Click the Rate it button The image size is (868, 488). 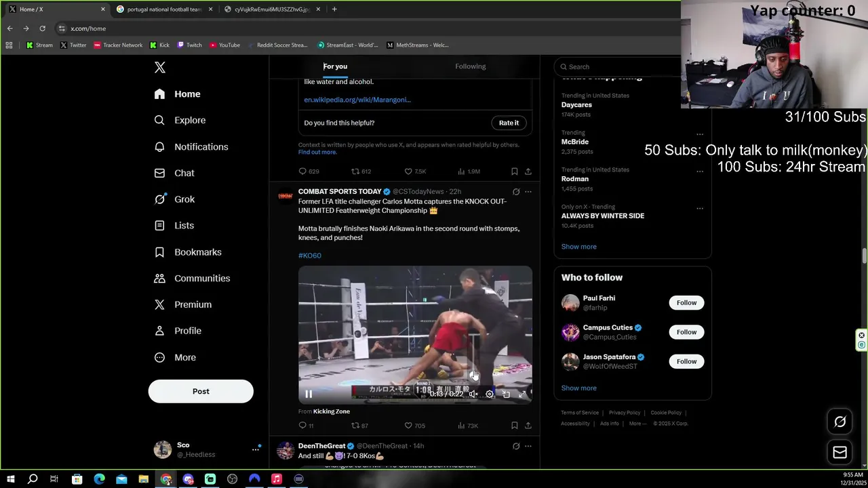coord(509,123)
